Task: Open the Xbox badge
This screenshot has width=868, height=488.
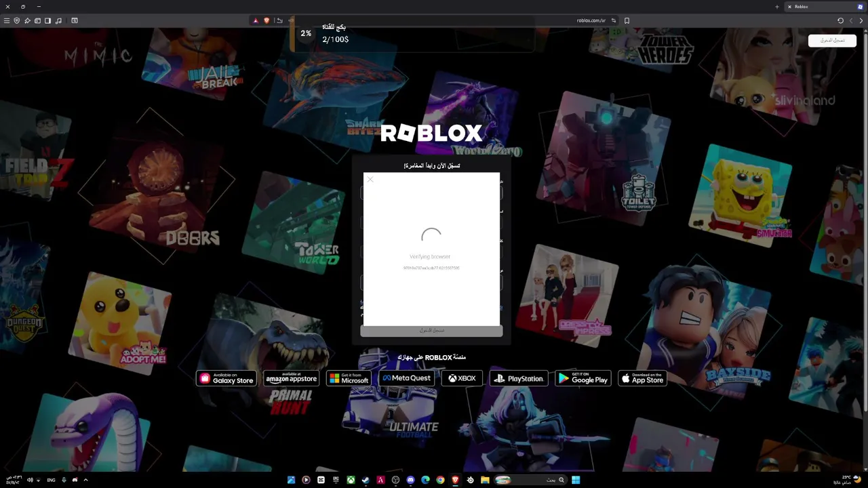Action: (x=462, y=378)
